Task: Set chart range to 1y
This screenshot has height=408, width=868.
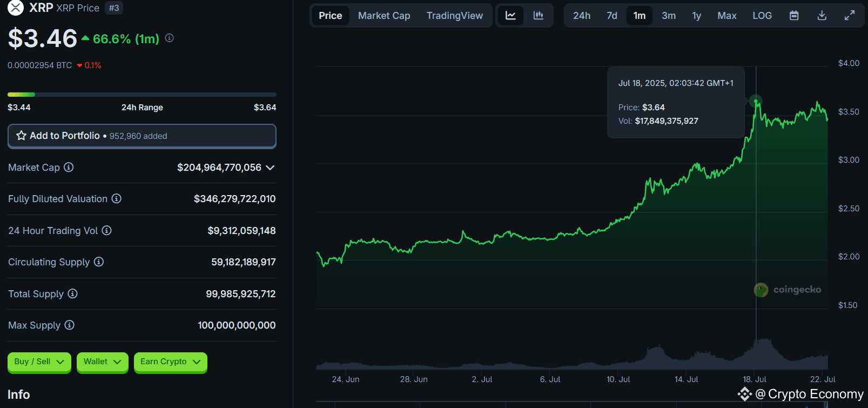Action: 697,16
